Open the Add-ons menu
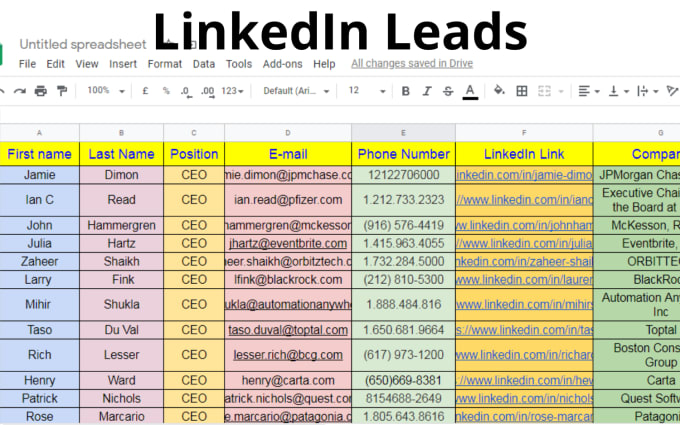This screenshot has width=680, height=425. (282, 64)
